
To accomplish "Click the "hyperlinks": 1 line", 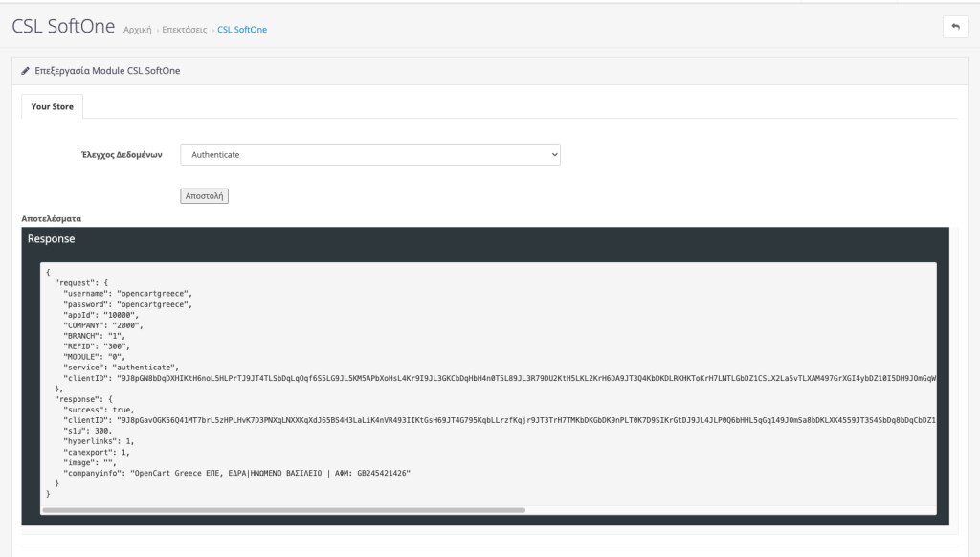I will 99,441.
